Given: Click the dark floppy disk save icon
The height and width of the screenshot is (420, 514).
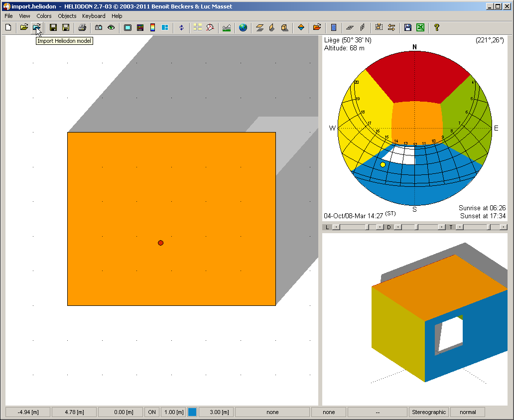Looking at the screenshot, I should [x=53, y=27].
